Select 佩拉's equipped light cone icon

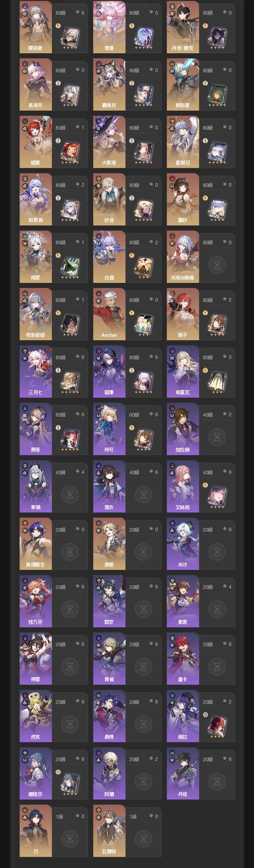[x=217, y=726]
